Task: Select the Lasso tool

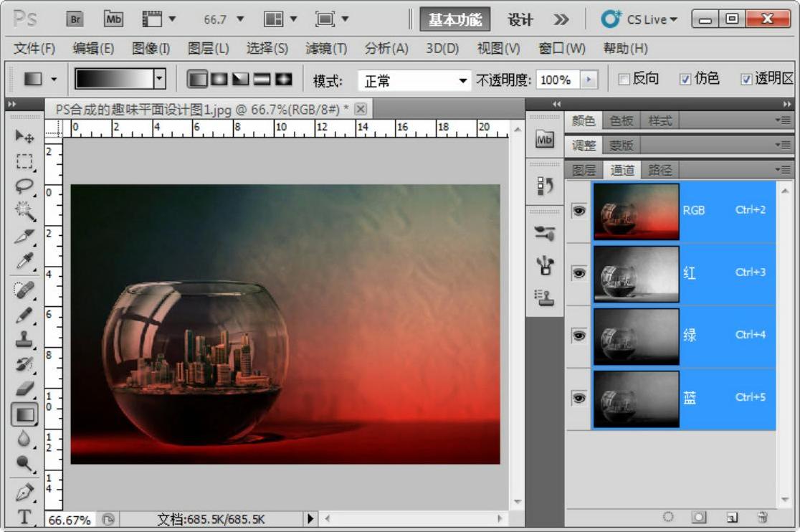Action: click(24, 186)
